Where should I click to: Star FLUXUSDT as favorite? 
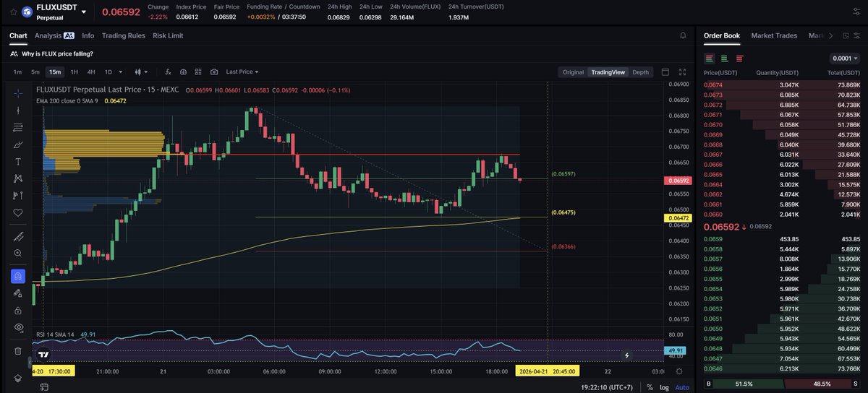[13, 12]
